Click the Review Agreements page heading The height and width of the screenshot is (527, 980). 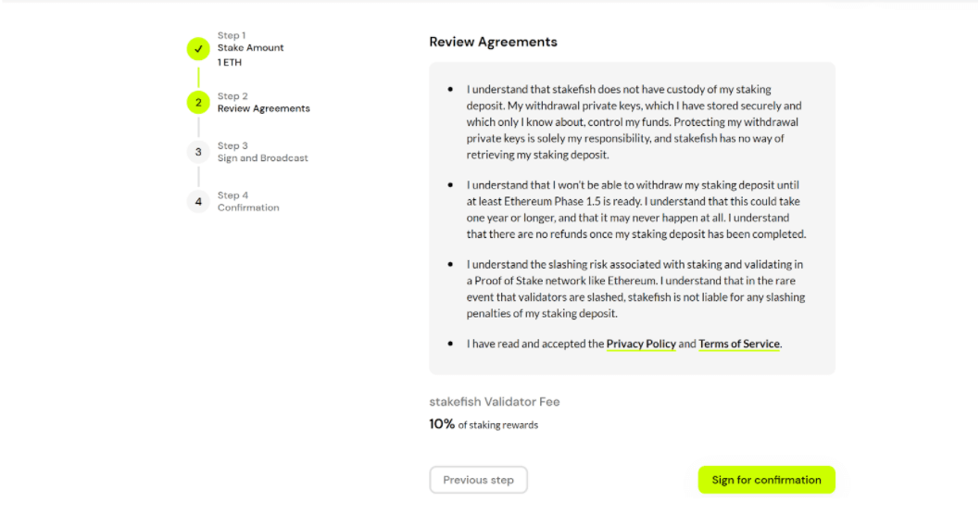pyautogui.click(x=493, y=42)
